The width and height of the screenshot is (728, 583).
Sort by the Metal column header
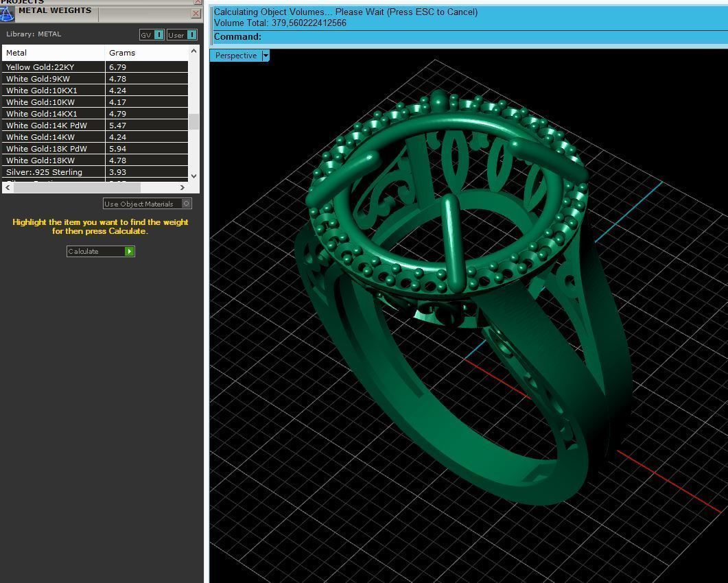54,53
